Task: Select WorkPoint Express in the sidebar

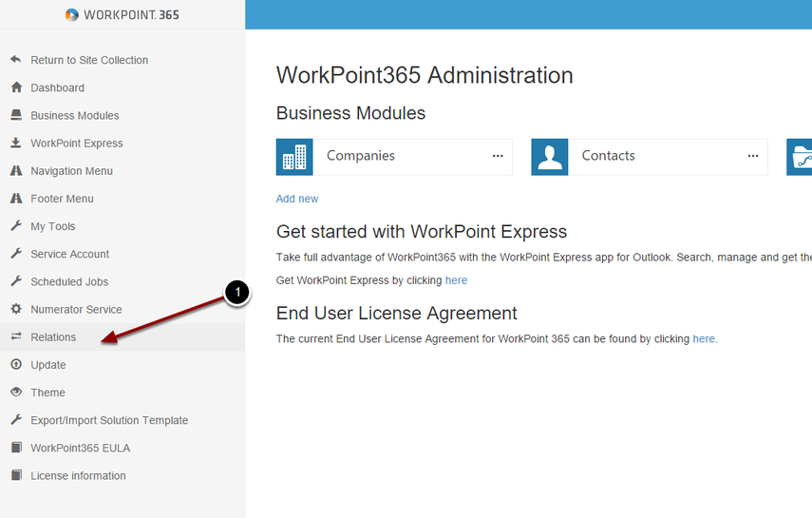Action: 77,144
